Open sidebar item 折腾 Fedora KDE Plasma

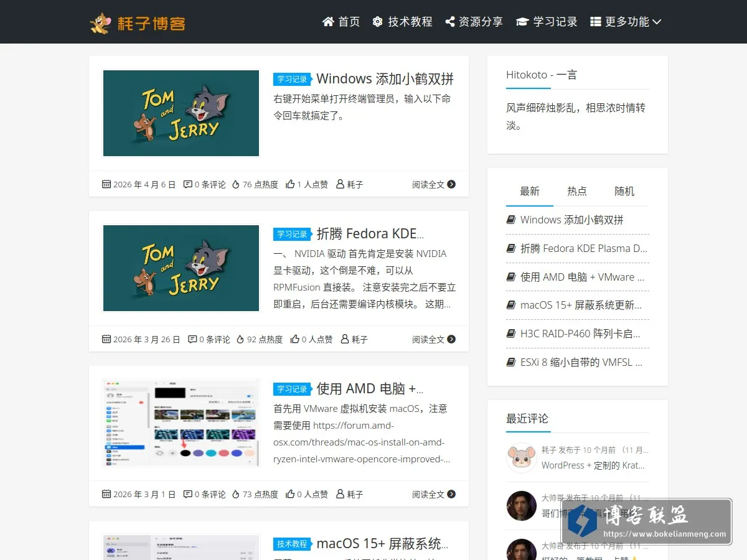click(x=584, y=248)
